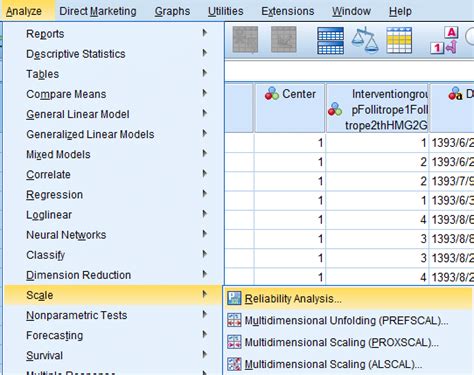Image resolution: width=474 pixels, height=375 pixels.
Task: Click the Mixed Models submenu arrow
Action: 205,153
